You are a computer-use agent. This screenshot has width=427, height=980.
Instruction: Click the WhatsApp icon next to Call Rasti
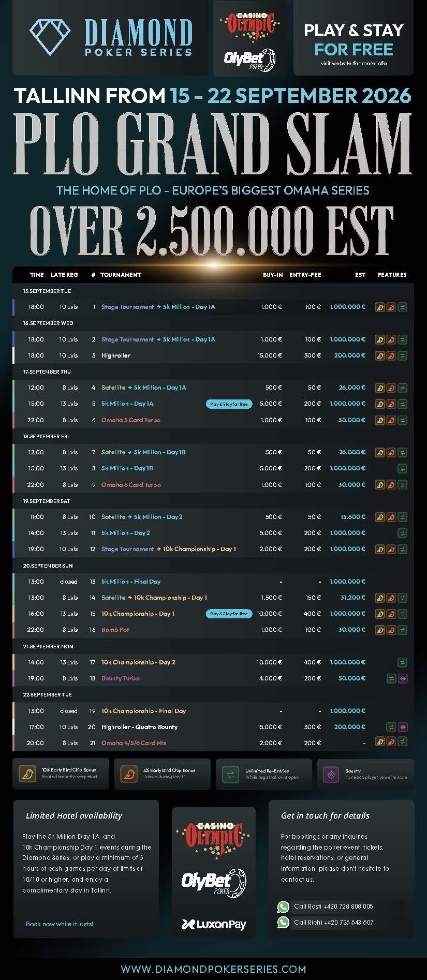click(x=283, y=907)
